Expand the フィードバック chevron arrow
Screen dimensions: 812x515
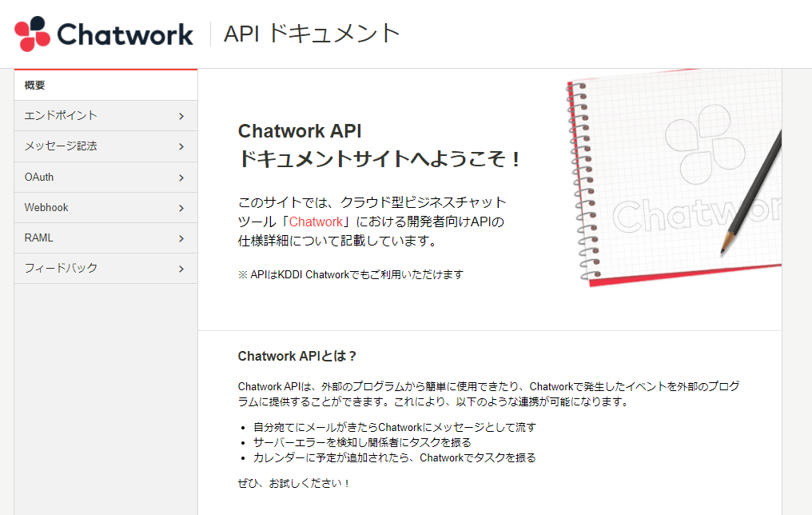[181, 269]
